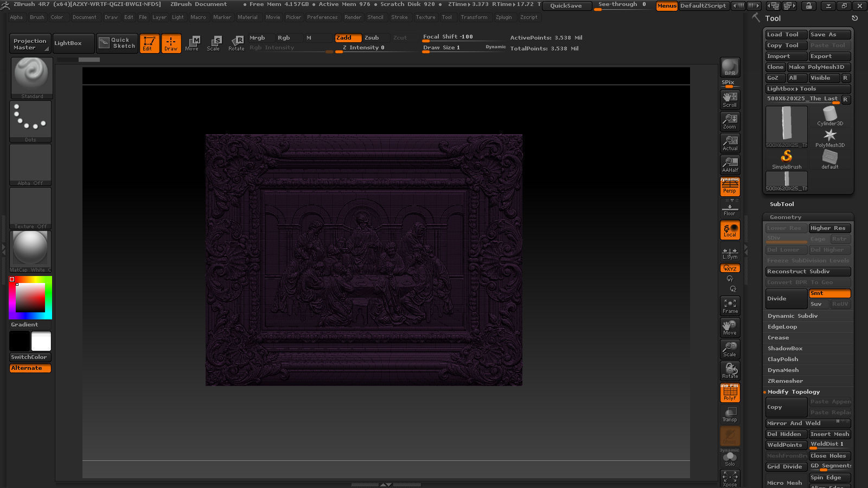Activate Draw mode button
Screen dimensions: 868x488
pyautogui.click(x=171, y=43)
